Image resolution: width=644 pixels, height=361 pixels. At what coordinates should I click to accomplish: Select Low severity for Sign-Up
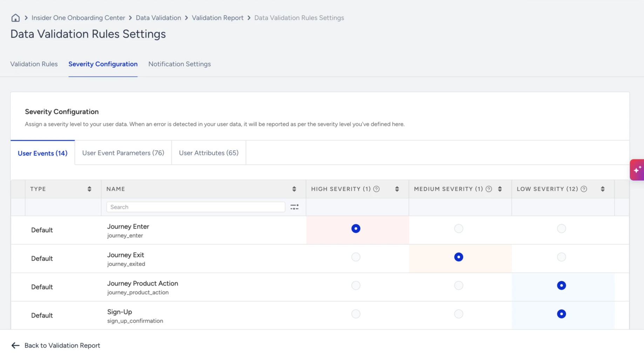point(561,314)
